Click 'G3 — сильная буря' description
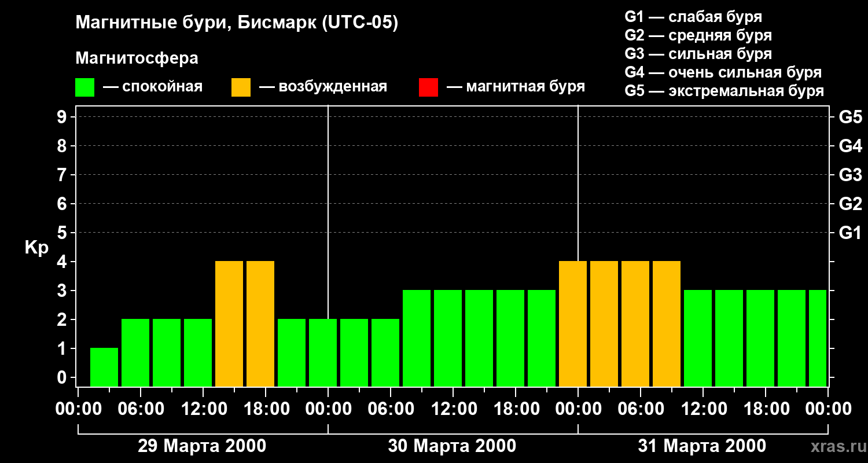 tap(698, 54)
